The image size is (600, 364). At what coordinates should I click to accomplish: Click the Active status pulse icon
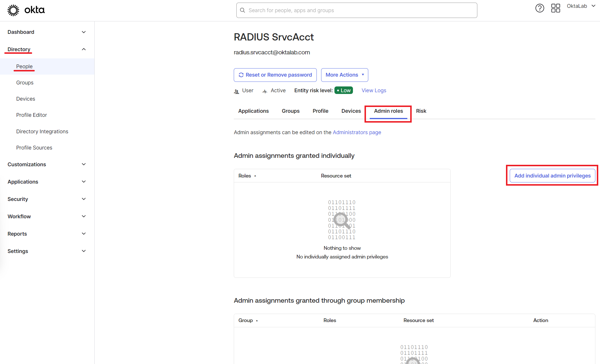265,91
